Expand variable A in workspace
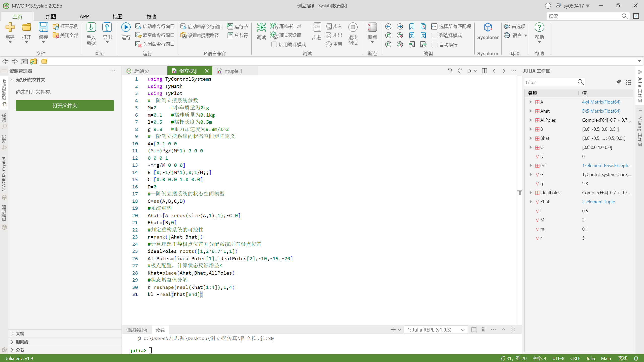 point(531,102)
